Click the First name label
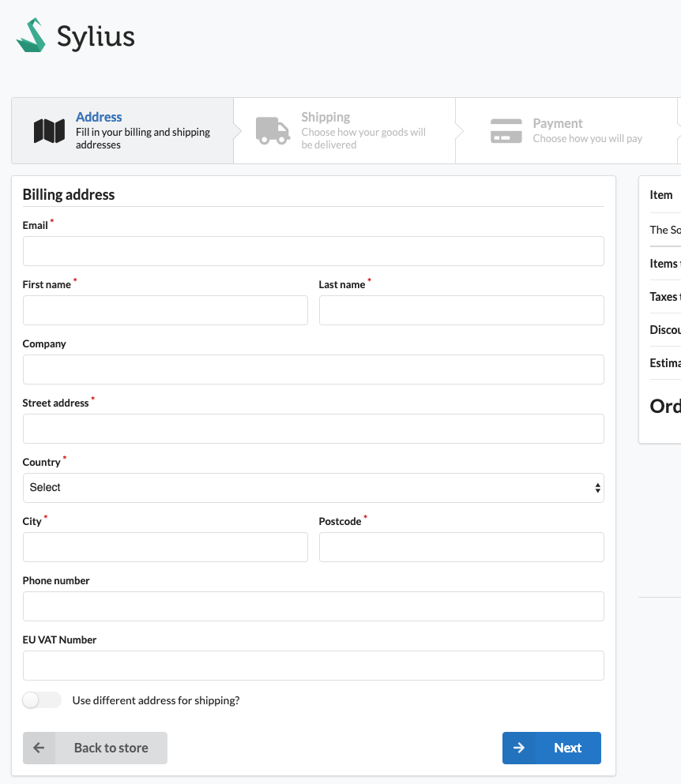This screenshot has height=784, width=681. [x=47, y=284]
